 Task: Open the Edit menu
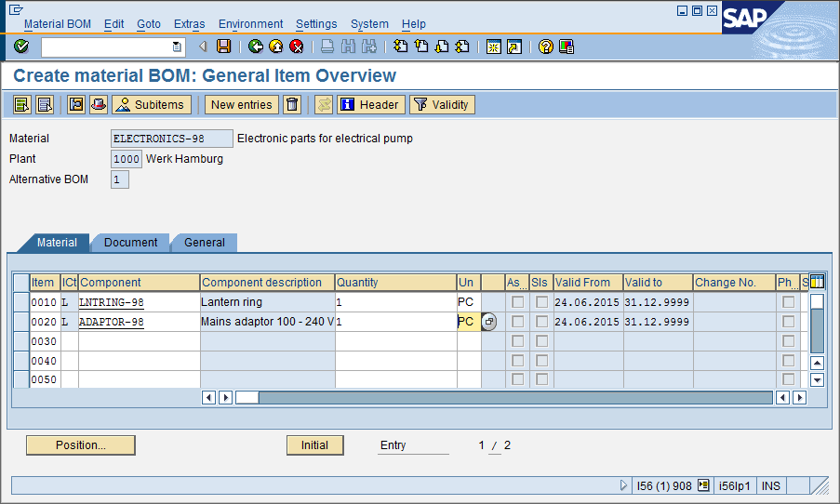coord(113,24)
